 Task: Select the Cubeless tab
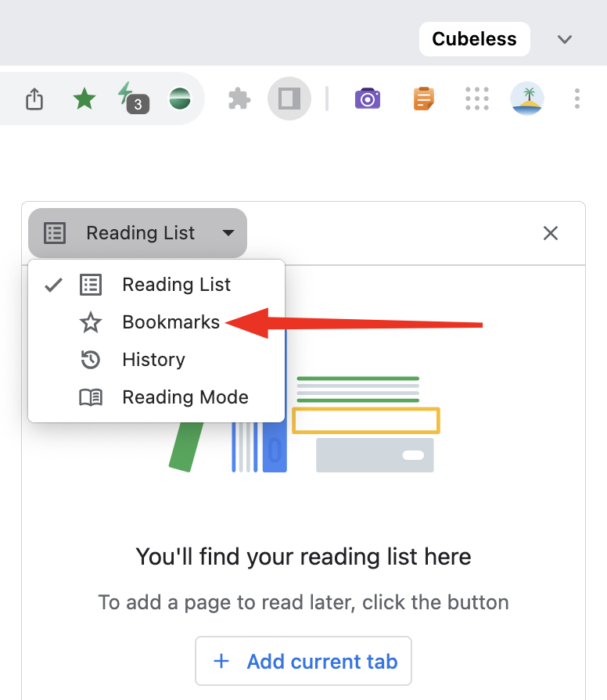(475, 39)
